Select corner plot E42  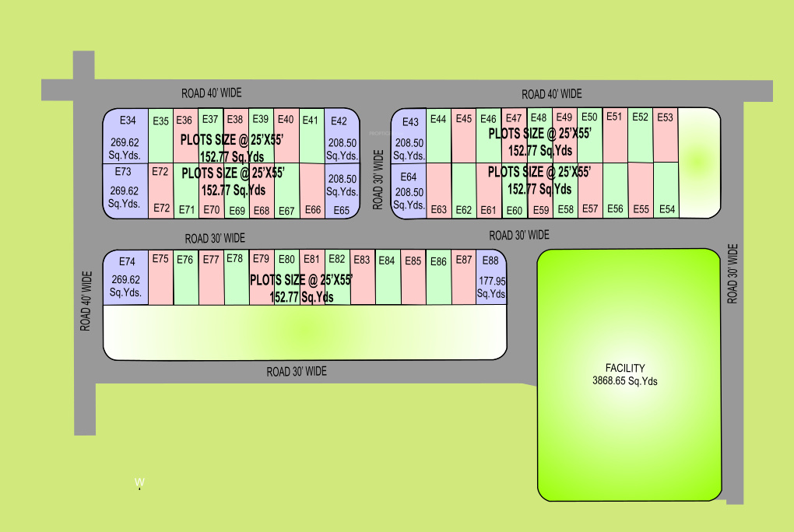tap(341, 136)
